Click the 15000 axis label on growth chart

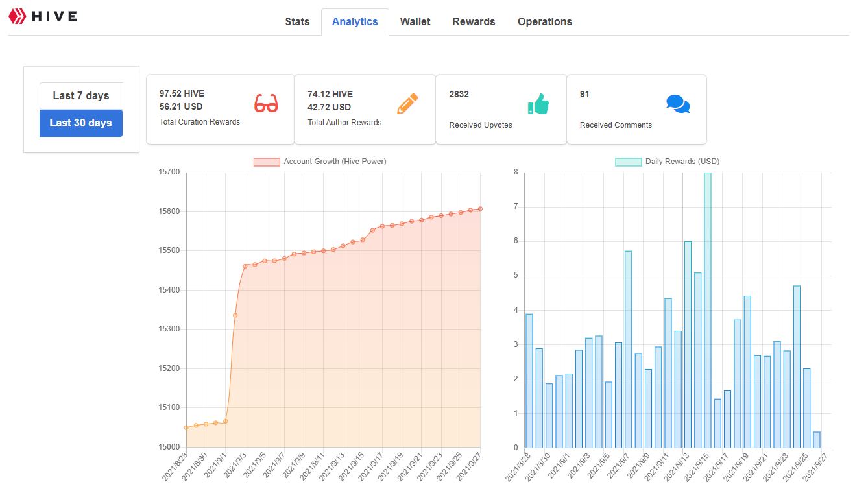(x=169, y=447)
